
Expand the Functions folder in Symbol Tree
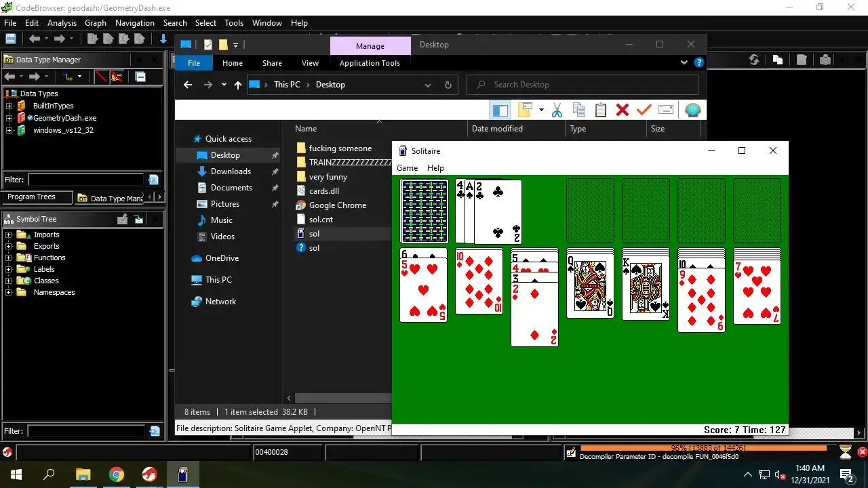[x=9, y=258]
